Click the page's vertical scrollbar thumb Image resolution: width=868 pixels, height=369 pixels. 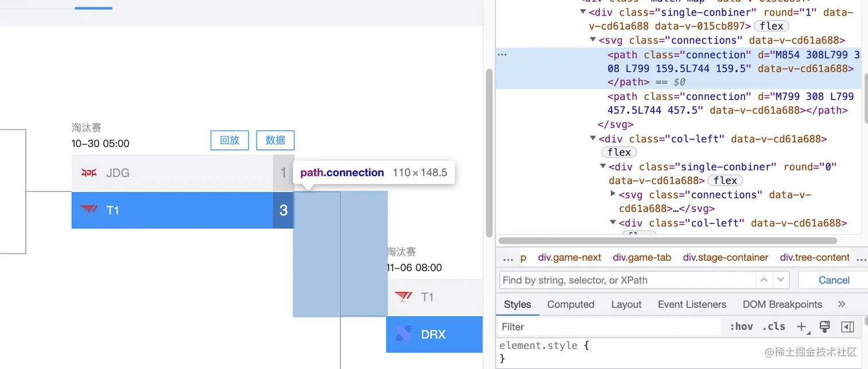pos(489,153)
